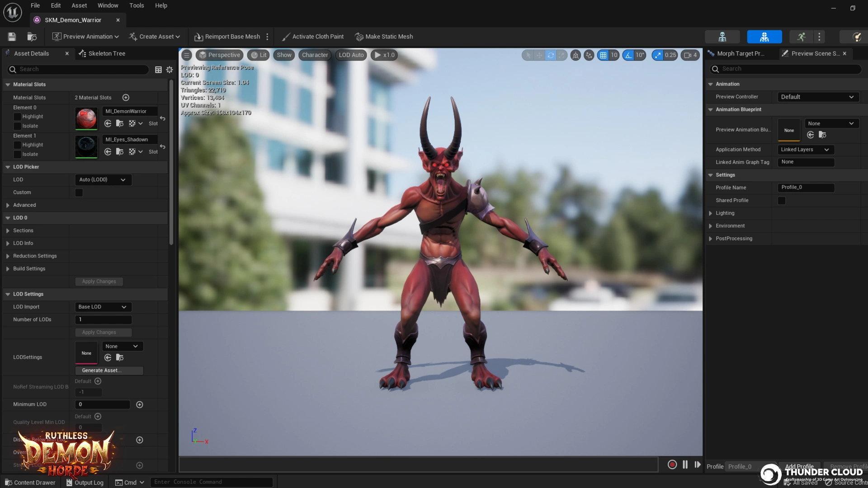The image size is (868, 488).
Task: Click Activate Cloth Paint button
Action: click(313, 37)
